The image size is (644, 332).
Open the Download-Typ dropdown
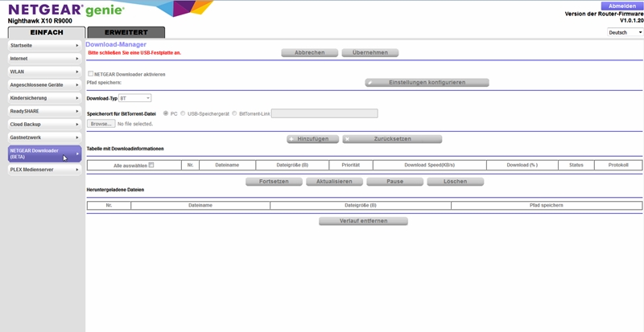[134, 98]
